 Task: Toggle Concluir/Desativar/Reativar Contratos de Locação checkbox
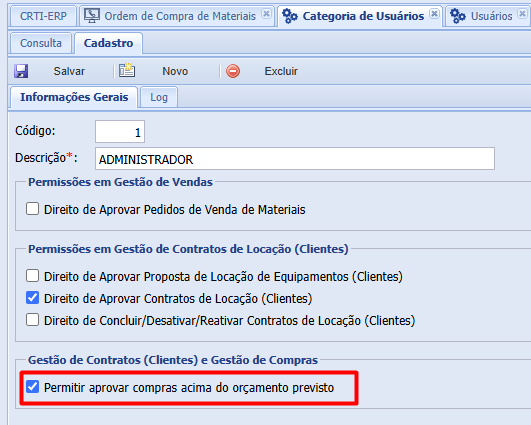(x=33, y=320)
